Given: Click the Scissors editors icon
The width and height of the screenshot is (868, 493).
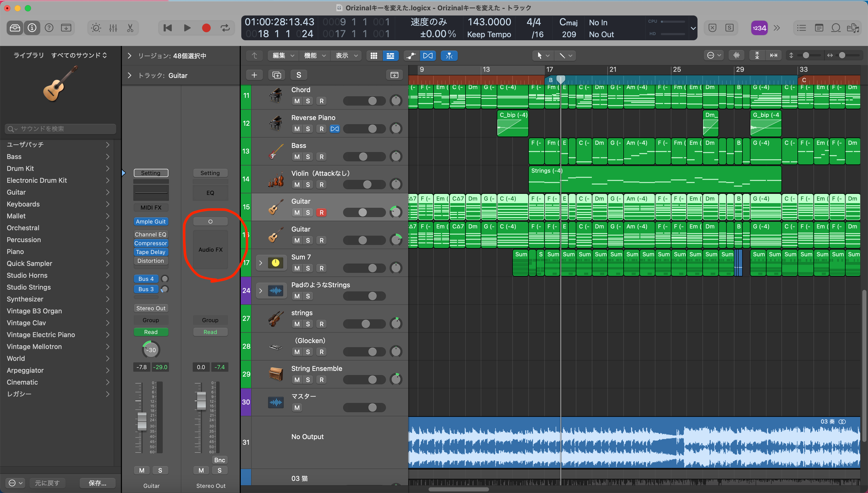Looking at the screenshot, I should (130, 28).
